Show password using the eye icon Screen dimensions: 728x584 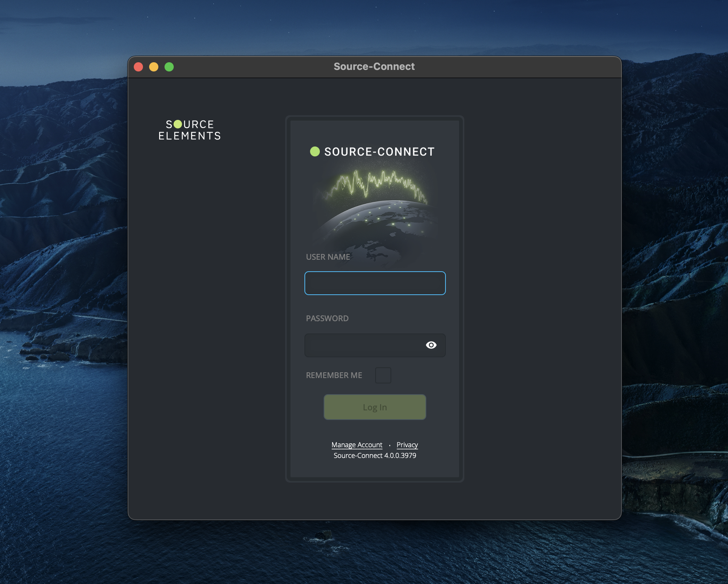(x=431, y=345)
